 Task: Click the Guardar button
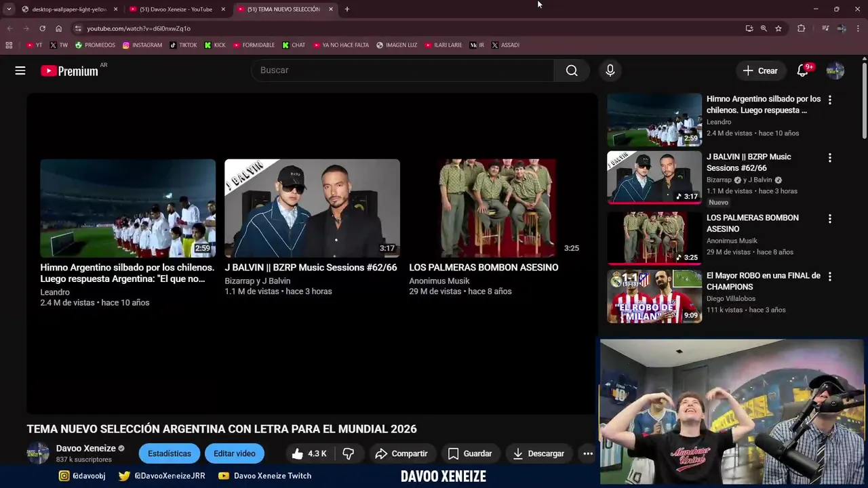coord(470,453)
